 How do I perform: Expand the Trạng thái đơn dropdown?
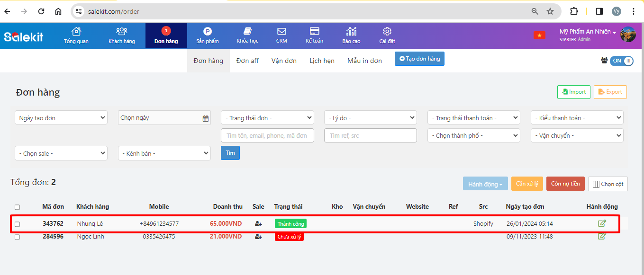coord(267,118)
